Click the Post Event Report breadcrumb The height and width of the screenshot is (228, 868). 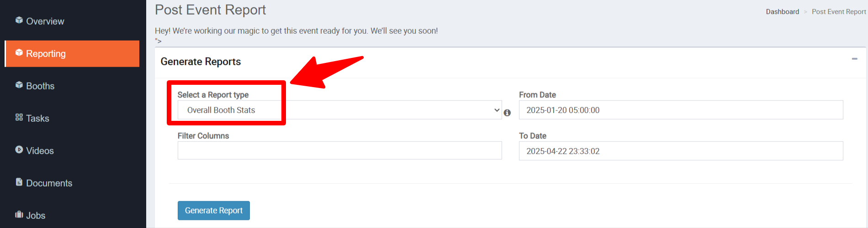click(839, 12)
